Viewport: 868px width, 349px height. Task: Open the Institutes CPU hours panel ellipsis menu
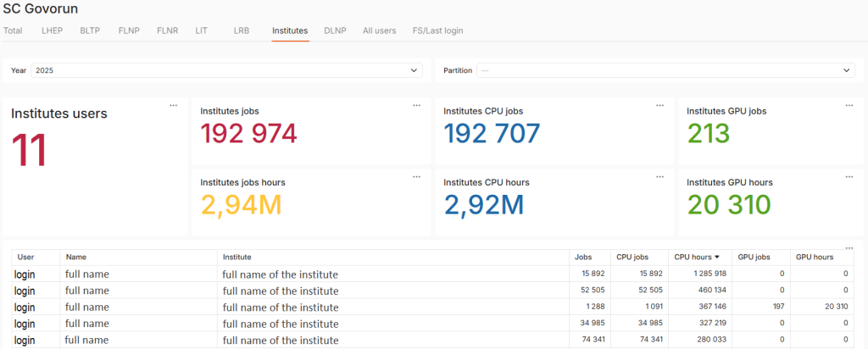coord(659,176)
